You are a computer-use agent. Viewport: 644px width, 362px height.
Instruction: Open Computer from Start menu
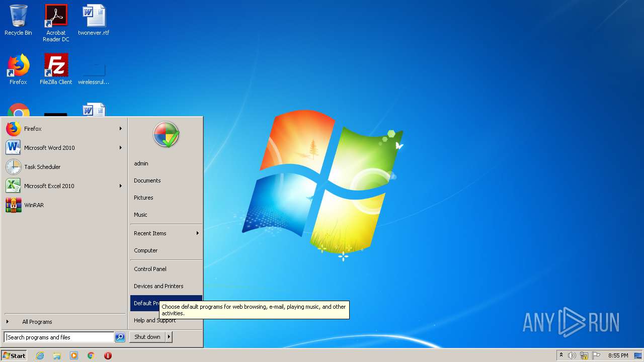[x=166, y=250]
